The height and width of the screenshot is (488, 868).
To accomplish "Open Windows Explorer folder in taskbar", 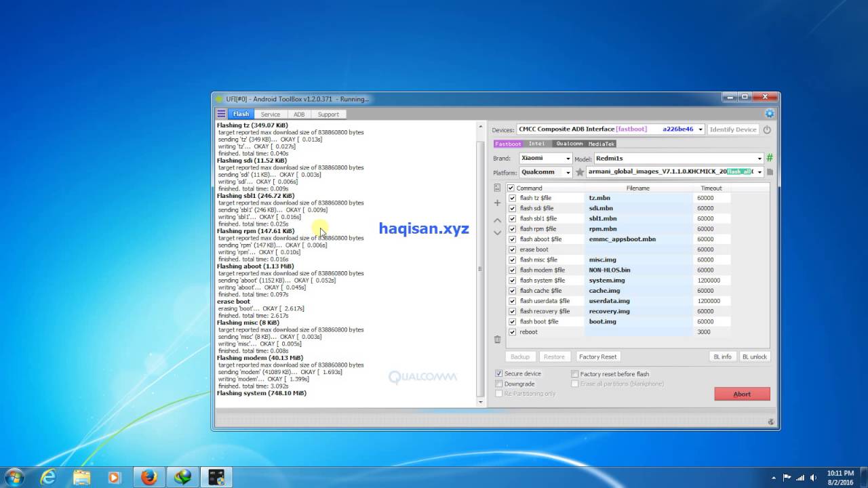I will [81, 477].
